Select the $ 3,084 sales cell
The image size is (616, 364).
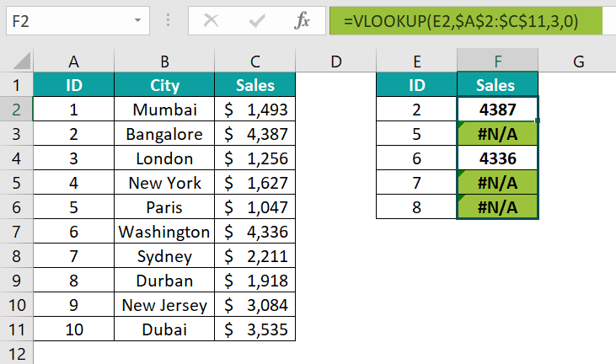(255, 304)
